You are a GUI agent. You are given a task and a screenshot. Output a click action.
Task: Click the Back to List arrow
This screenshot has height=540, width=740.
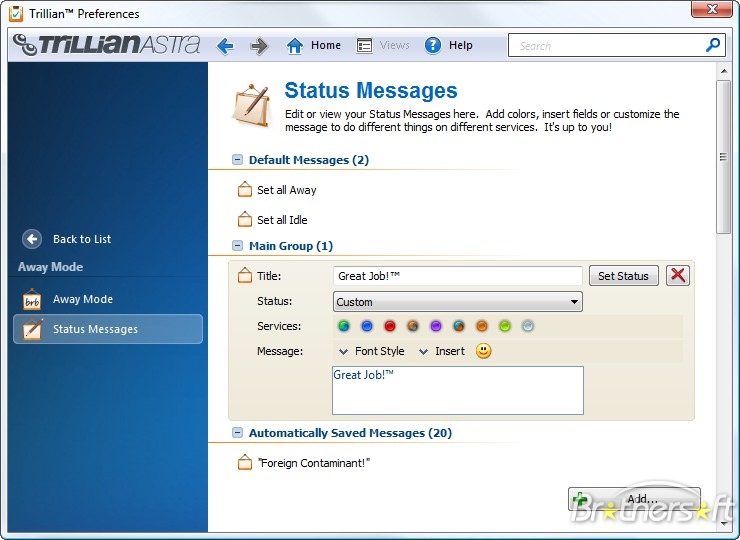(x=32, y=239)
